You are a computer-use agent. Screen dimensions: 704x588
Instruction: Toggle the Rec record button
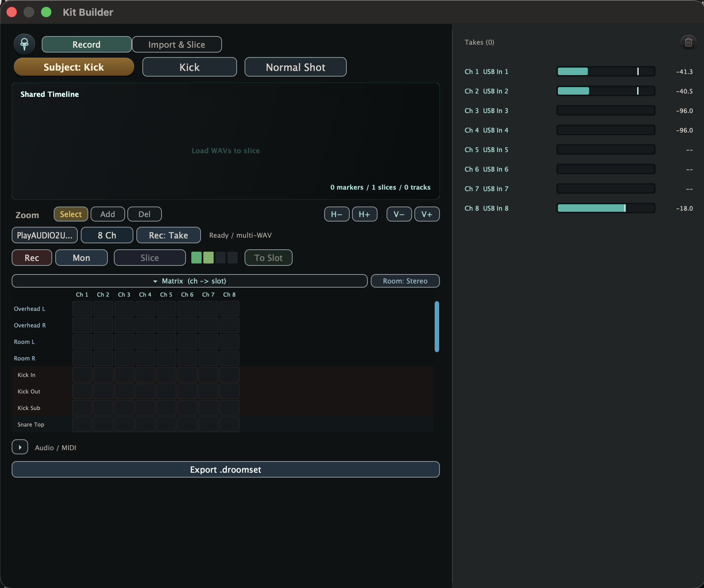(32, 258)
